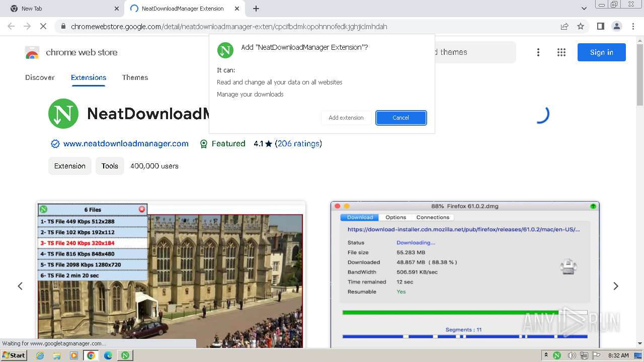Open the Extensions section
The height and width of the screenshot is (362, 644).
(x=89, y=77)
